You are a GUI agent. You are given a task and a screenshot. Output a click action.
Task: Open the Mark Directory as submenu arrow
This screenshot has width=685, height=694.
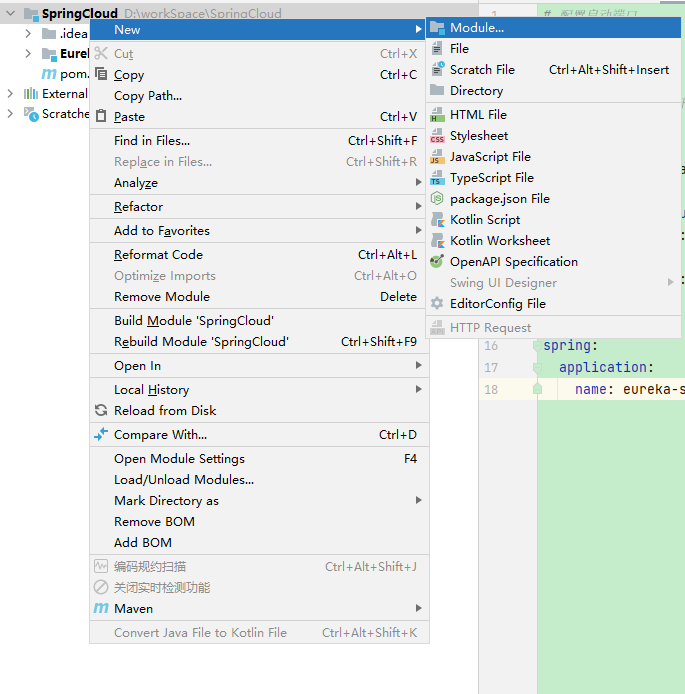point(419,500)
